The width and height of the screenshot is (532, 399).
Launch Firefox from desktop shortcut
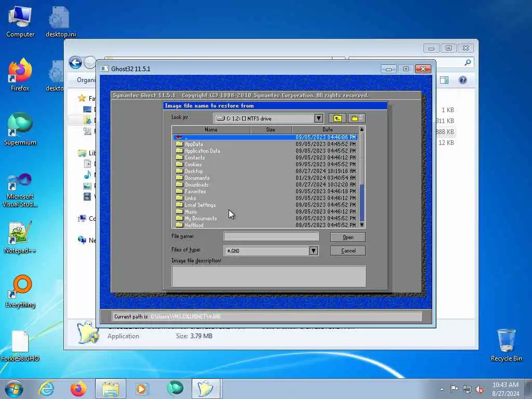click(20, 75)
